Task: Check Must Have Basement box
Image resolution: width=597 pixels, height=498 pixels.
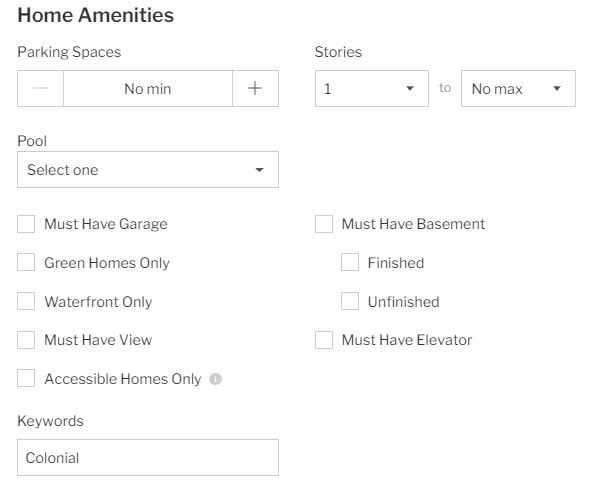Action: tap(324, 224)
